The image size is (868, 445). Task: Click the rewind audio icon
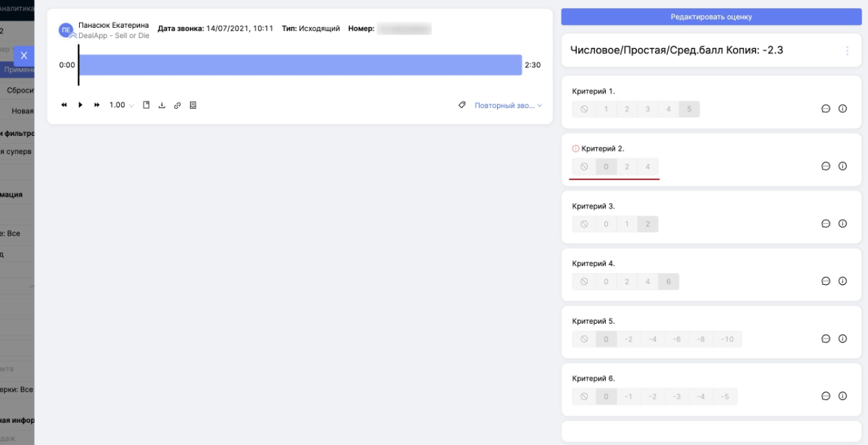[x=64, y=105]
